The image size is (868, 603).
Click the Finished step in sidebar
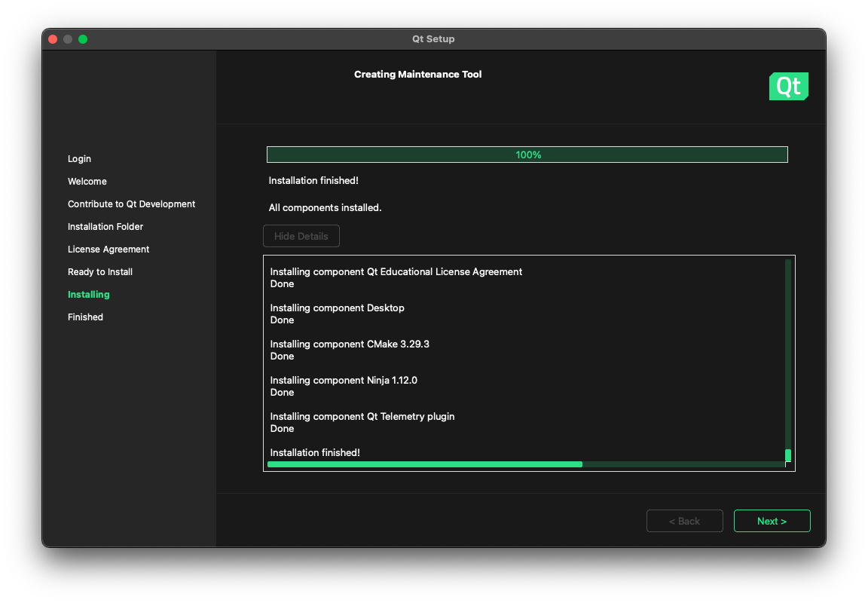[x=85, y=317]
